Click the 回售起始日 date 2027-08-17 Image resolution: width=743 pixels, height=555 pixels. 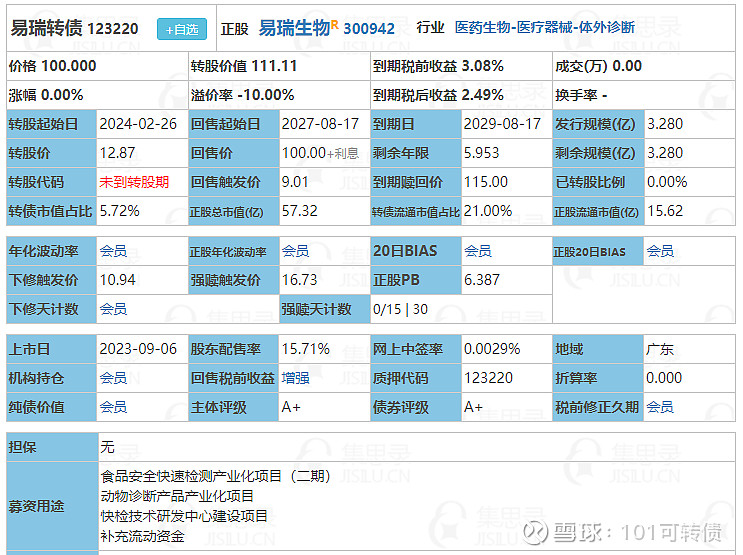point(320,124)
